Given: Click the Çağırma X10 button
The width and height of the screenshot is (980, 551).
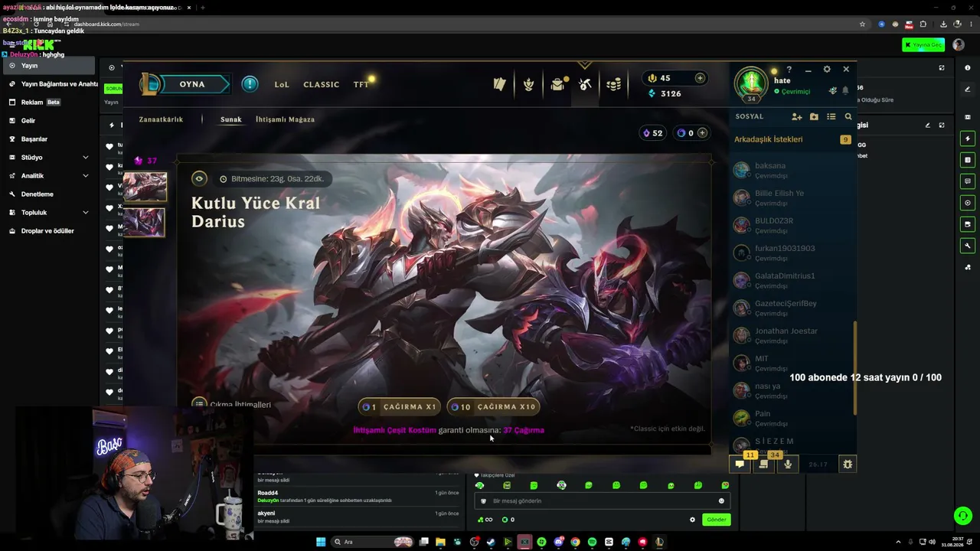Looking at the screenshot, I should click(493, 407).
